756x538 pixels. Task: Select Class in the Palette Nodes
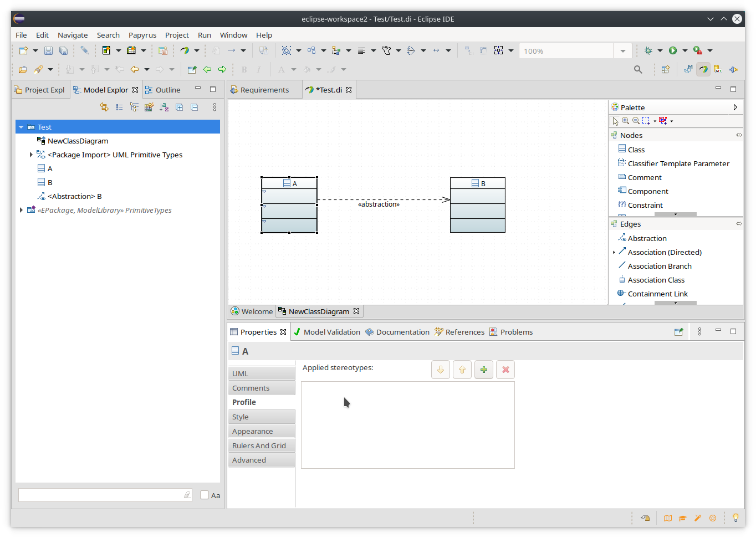point(631,150)
